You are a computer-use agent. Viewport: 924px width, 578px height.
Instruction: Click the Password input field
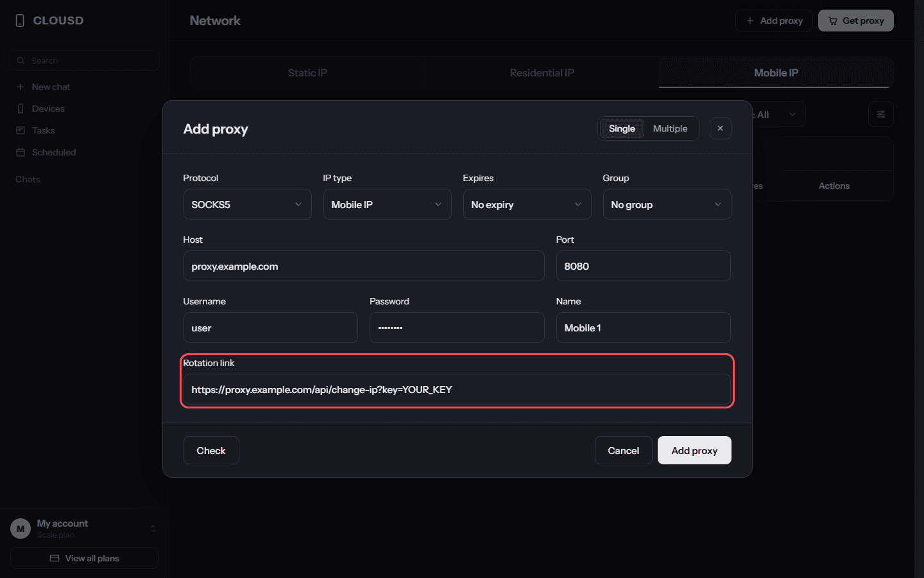click(x=457, y=328)
